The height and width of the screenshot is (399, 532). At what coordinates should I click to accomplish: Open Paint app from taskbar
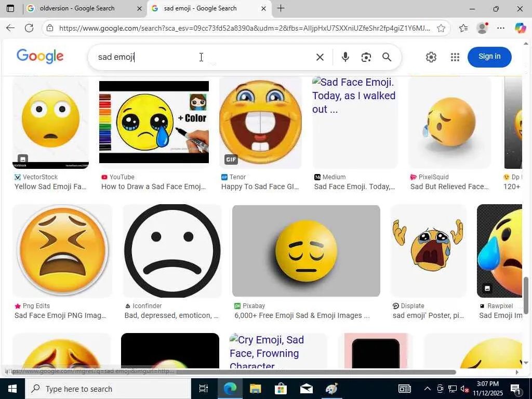pyautogui.click(x=331, y=389)
